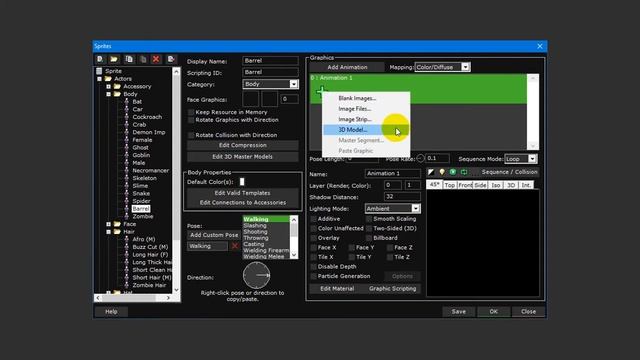
Task: Click the green rectangle preview icon
Action: pos(464,172)
